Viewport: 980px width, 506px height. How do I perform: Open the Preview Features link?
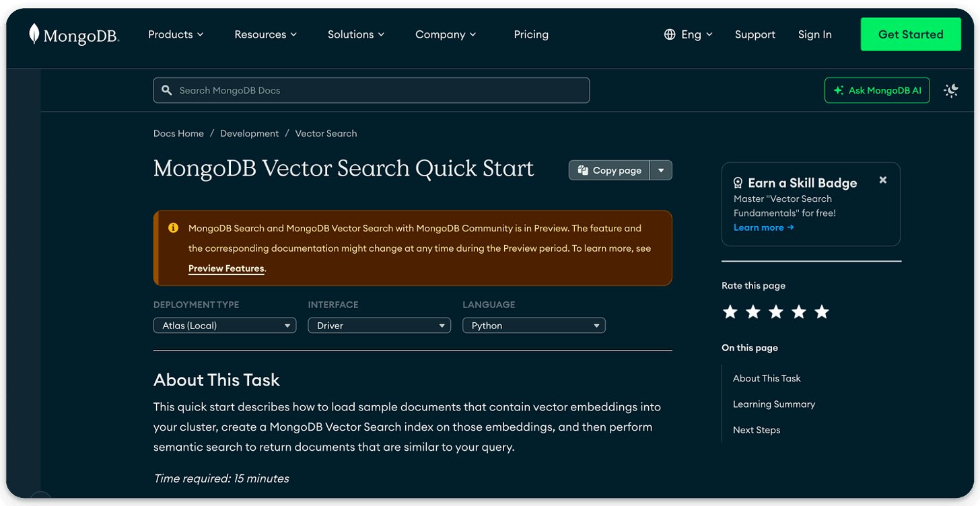point(226,268)
